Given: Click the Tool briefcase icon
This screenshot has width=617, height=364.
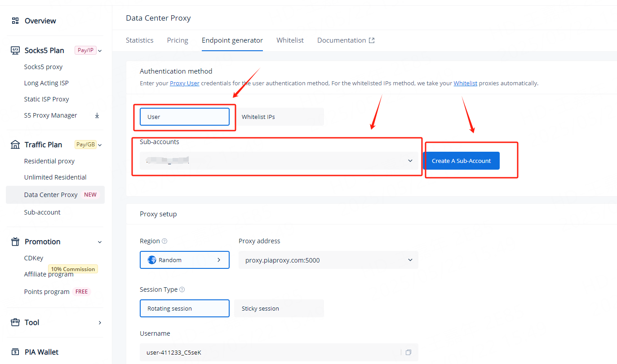Looking at the screenshot, I should coord(15,322).
